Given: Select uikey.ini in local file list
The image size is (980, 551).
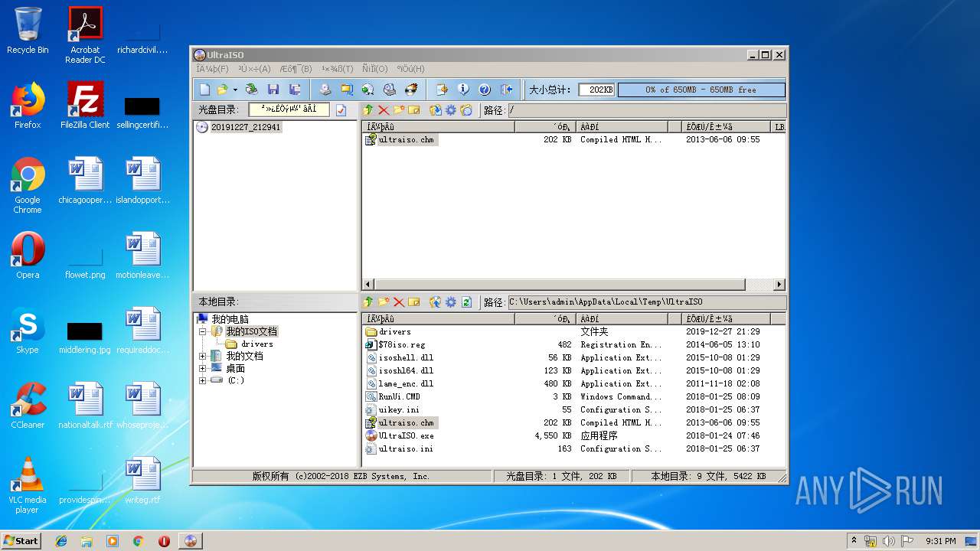Looking at the screenshot, I should click(x=400, y=410).
